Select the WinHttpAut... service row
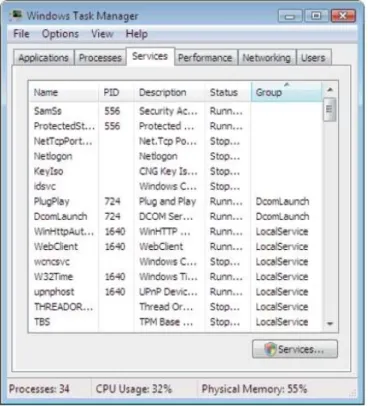The height and width of the screenshot is (406, 368). tap(176, 231)
